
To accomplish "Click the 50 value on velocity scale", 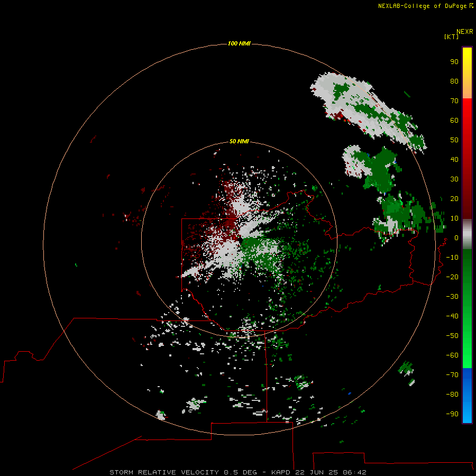I will (x=454, y=140).
